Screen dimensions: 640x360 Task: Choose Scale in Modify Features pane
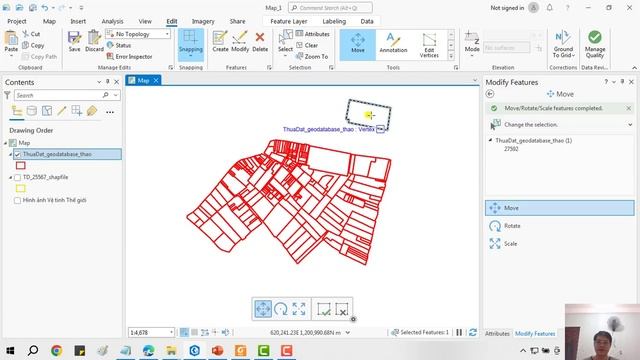pyautogui.click(x=560, y=244)
